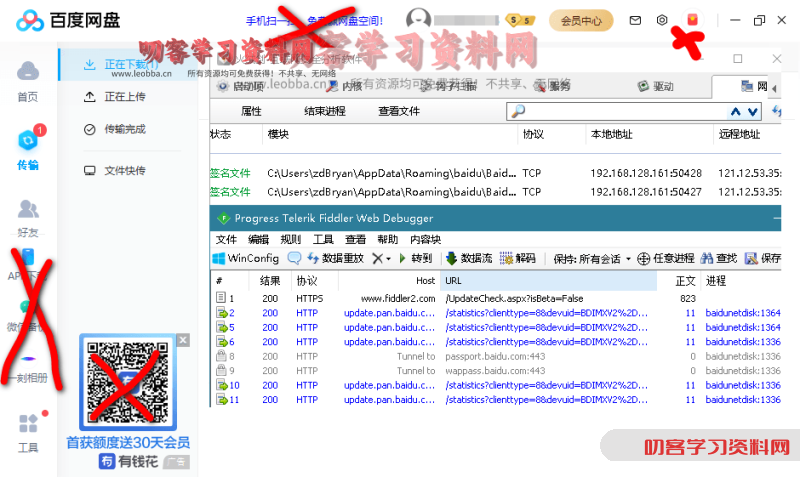Click 查找 find binoculars button
Image resolution: width=800 pixels, height=477 pixels.
(719, 259)
